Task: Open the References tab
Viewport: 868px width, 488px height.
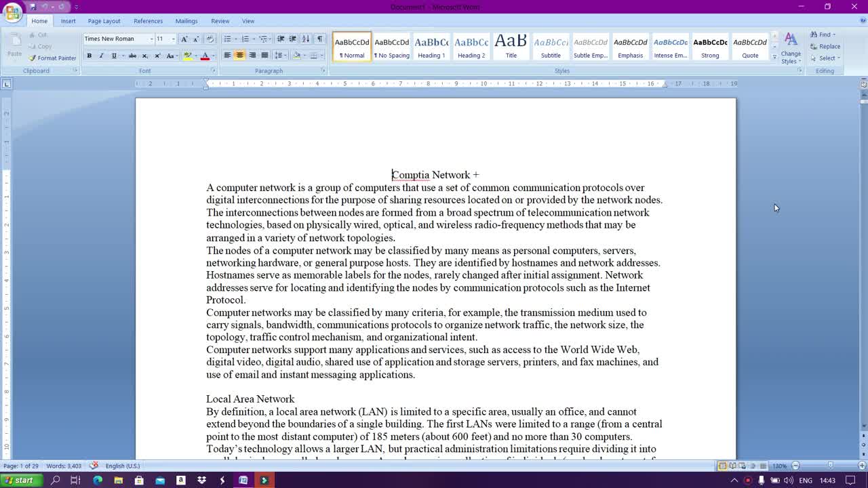Action: tap(148, 21)
